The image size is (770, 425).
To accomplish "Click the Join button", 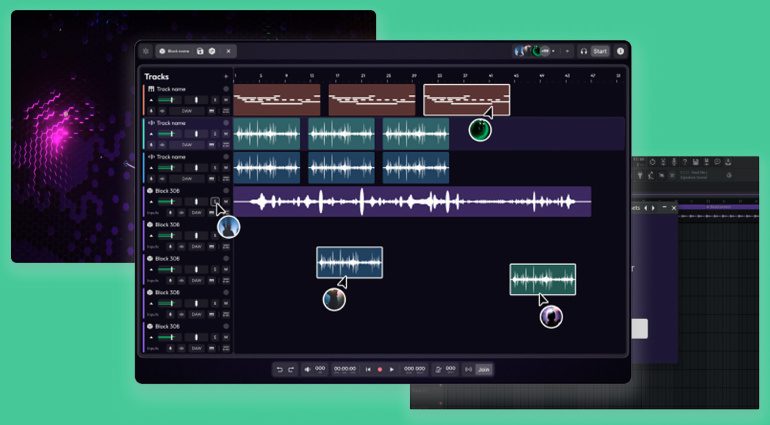I will pyautogui.click(x=484, y=369).
